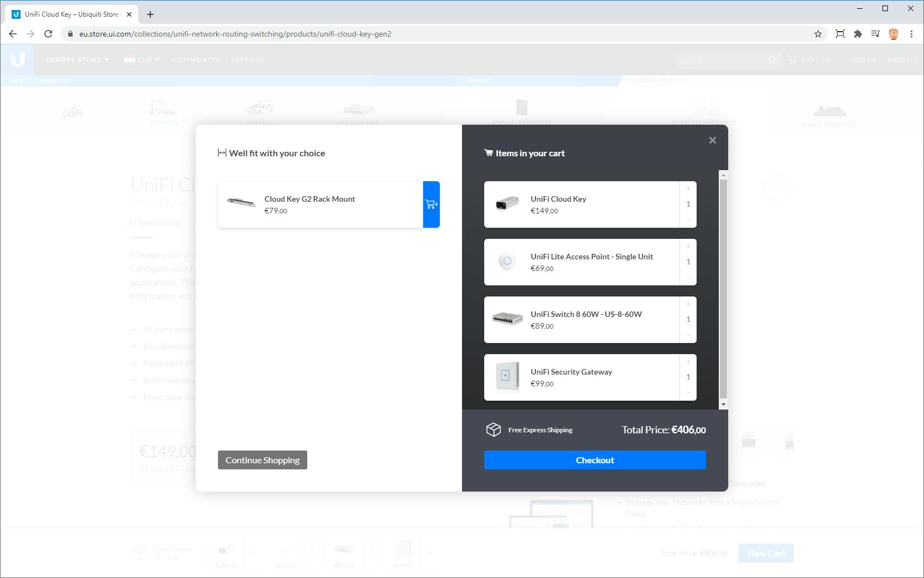The height and width of the screenshot is (578, 924).
Task: Decrease UniFi Security Gateway quantity
Action: 688,393
